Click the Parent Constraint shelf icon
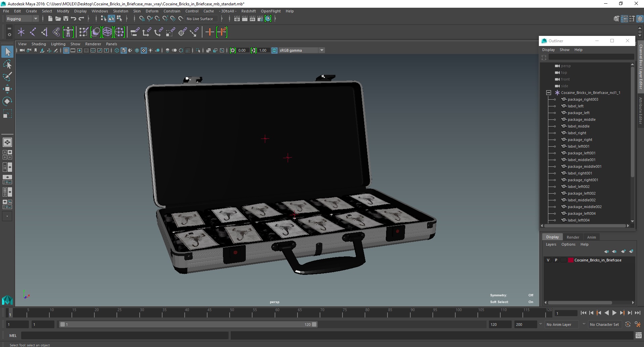This screenshot has height=347, width=644. pos(135,32)
